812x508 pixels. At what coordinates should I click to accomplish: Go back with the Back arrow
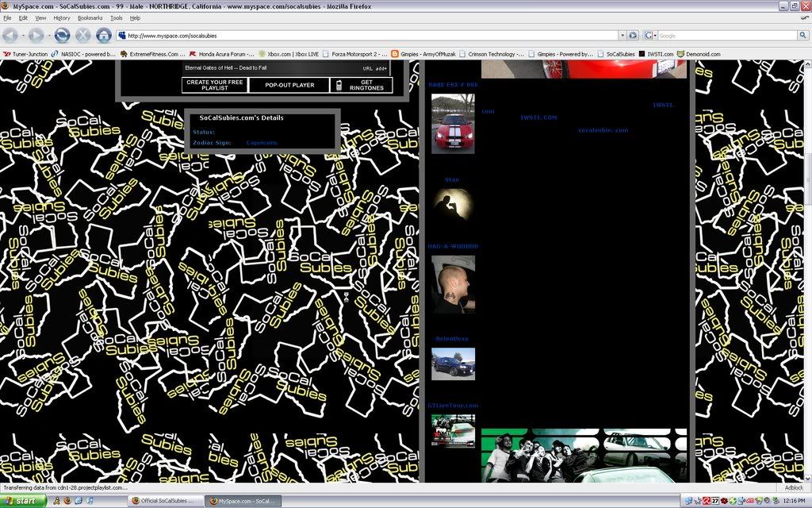tap(10, 35)
